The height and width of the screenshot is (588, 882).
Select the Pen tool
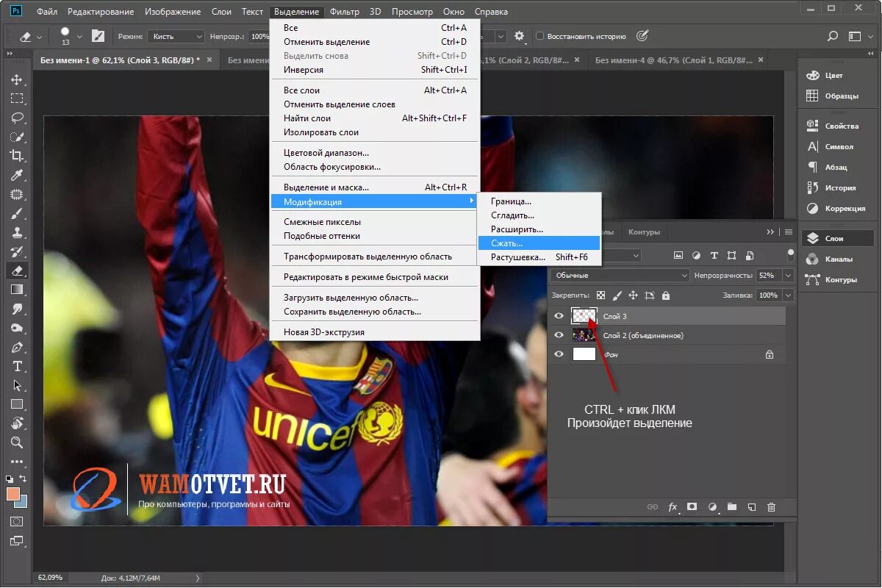pos(17,347)
